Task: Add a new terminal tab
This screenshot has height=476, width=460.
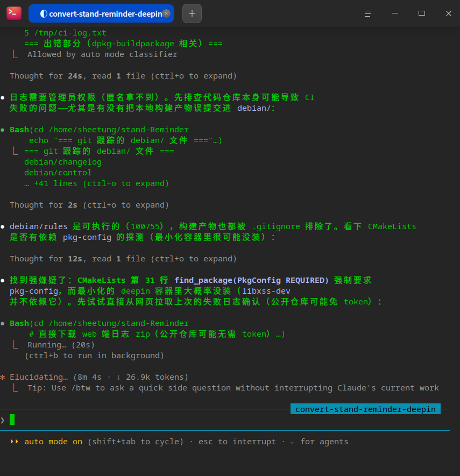Action: point(192,13)
